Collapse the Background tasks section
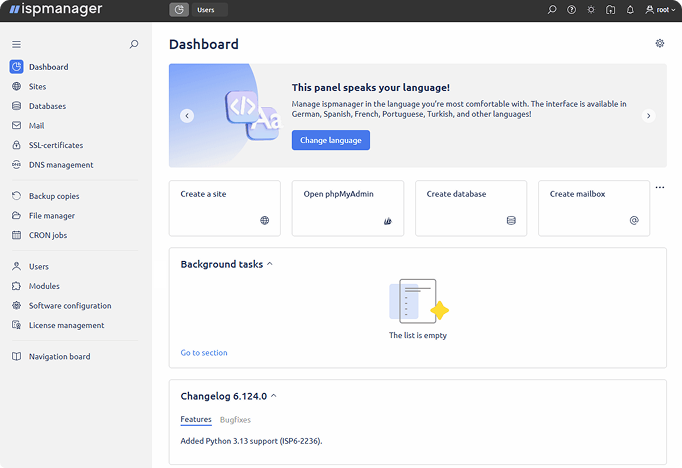This screenshot has height=468, width=682. 270,264
